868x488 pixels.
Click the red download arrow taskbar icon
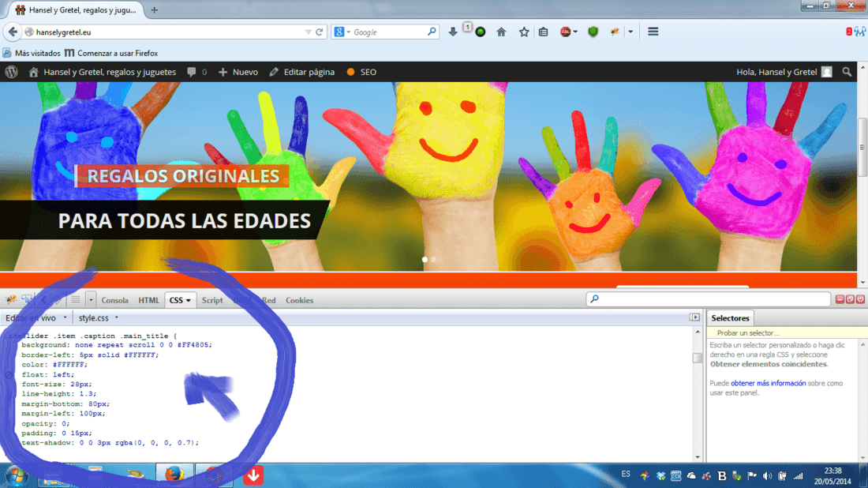pos(253,475)
